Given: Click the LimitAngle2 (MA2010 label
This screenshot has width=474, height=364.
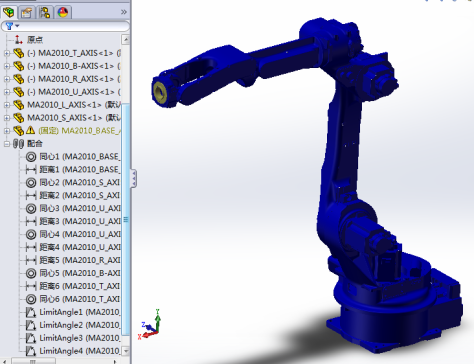Looking at the screenshot, I should coord(79,325).
